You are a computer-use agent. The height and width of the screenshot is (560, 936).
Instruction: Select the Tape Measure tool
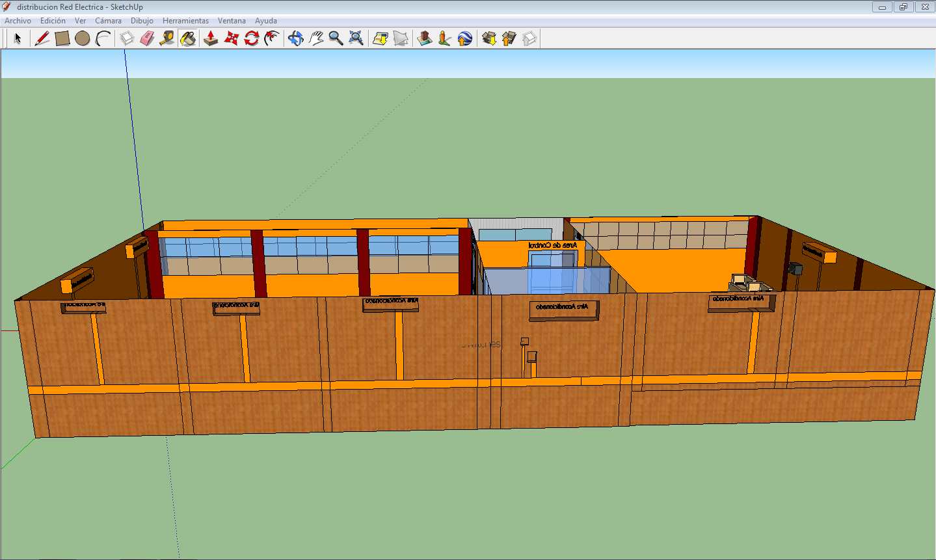[x=167, y=38]
